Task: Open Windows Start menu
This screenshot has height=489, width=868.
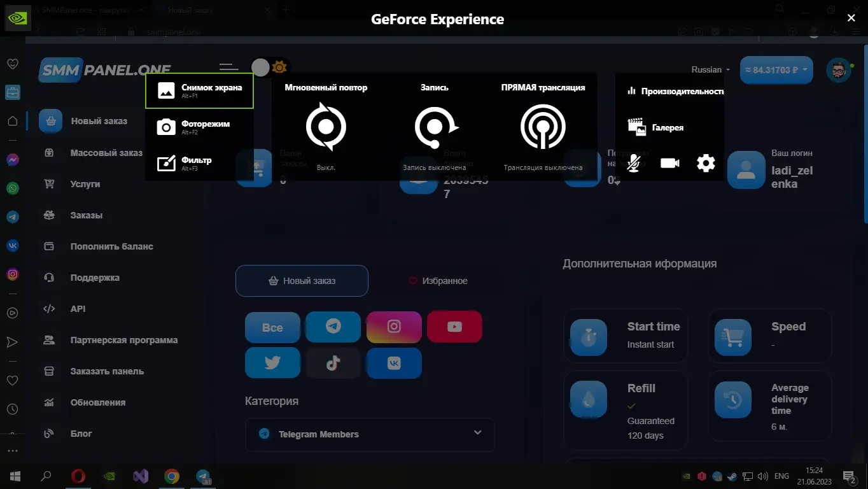Action: point(15,476)
